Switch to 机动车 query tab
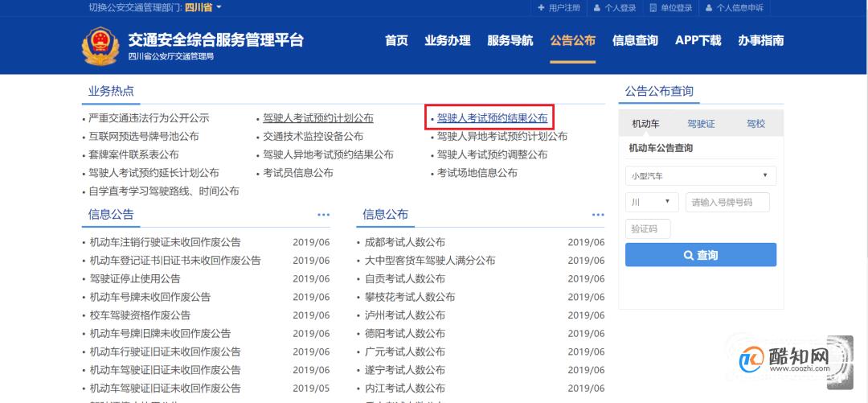The width and height of the screenshot is (868, 403). [x=645, y=124]
